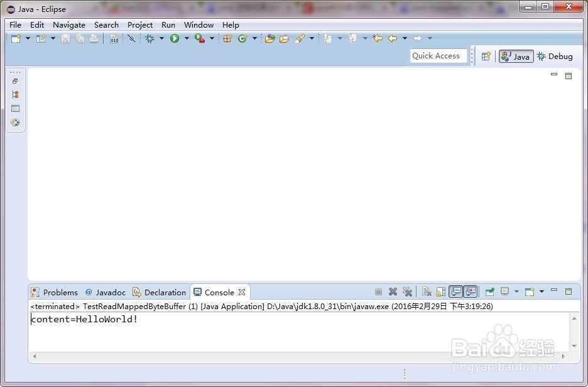Click the Print toolbar icon
This screenshot has width=588, height=387.
tap(94, 38)
